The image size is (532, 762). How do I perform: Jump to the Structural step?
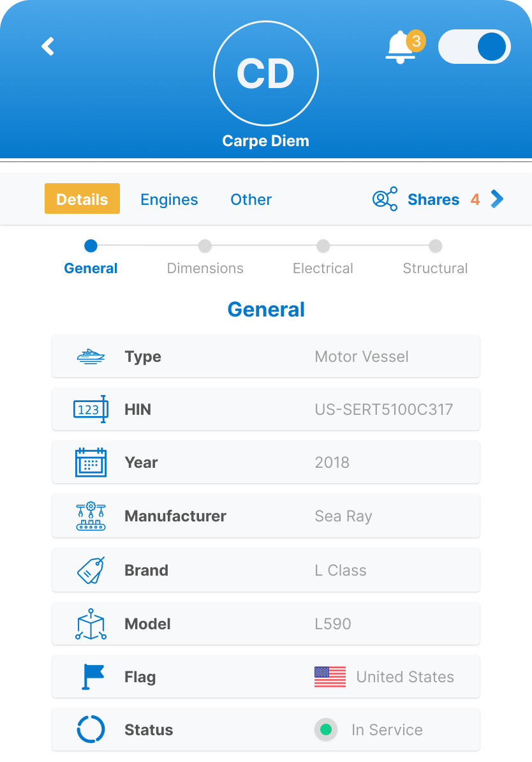[435, 268]
